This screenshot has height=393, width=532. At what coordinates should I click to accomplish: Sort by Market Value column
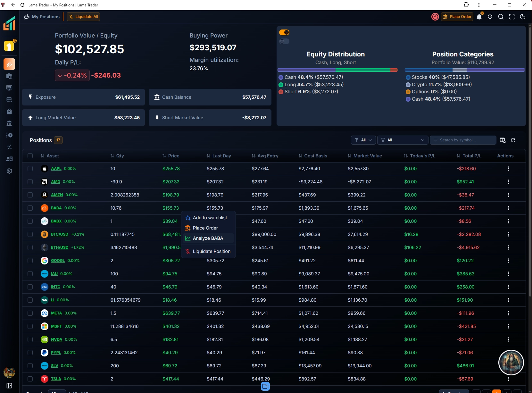pyautogui.click(x=365, y=156)
